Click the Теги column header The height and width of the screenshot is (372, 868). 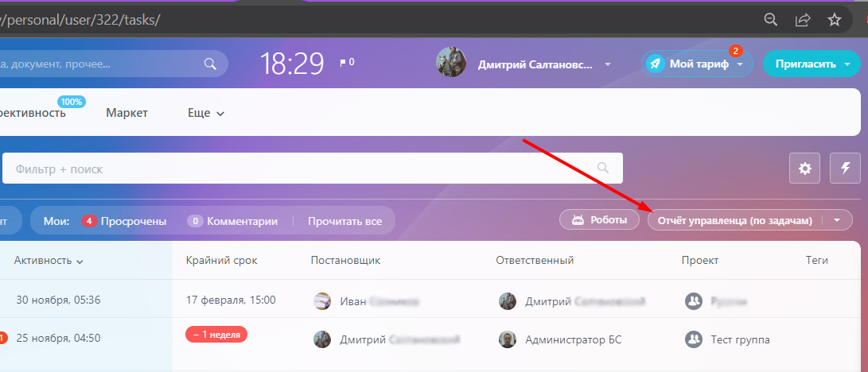pyautogui.click(x=817, y=261)
